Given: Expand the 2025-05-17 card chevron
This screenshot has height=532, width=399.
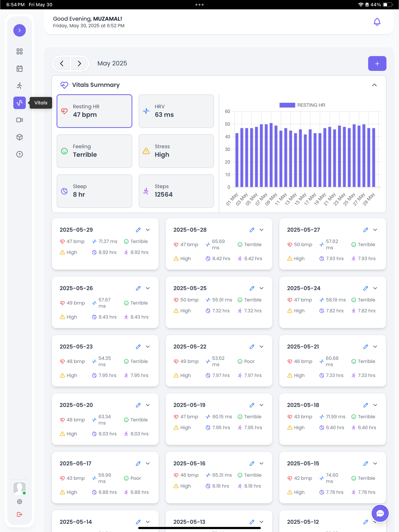Looking at the screenshot, I should pos(148,463).
